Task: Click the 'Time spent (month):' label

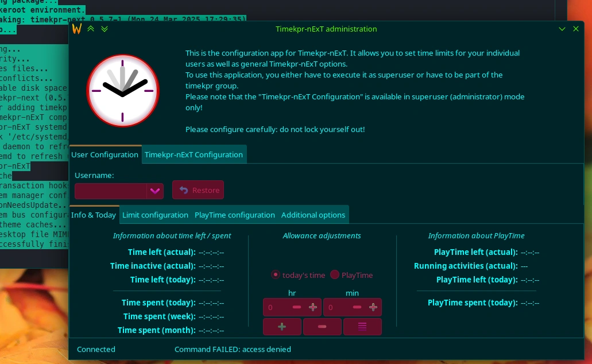Action: pos(157,330)
